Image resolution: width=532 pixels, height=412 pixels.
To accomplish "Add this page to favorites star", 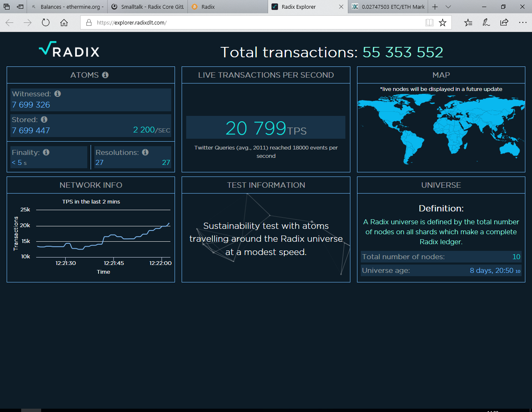I will (443, 23).
